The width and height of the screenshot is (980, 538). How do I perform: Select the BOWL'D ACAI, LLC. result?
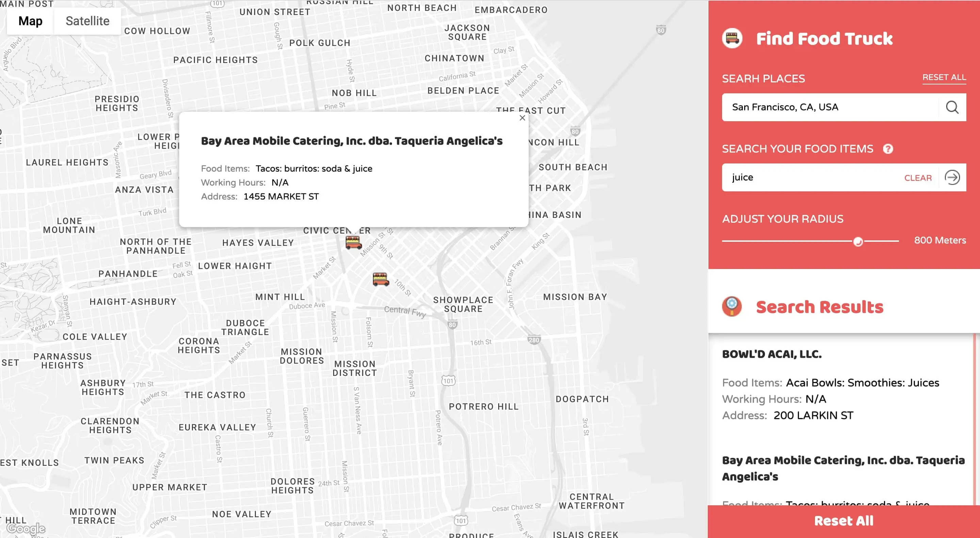pos(771,354)
